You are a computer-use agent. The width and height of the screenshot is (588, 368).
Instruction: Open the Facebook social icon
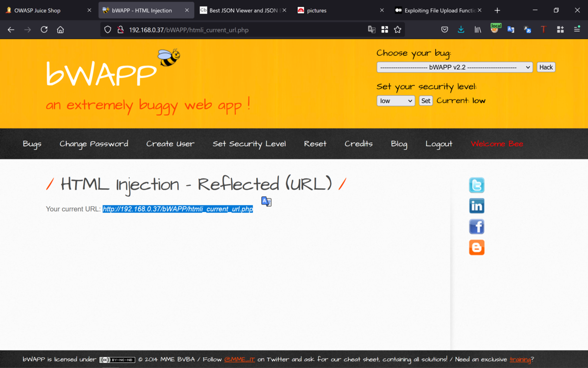tap(477, 227)
